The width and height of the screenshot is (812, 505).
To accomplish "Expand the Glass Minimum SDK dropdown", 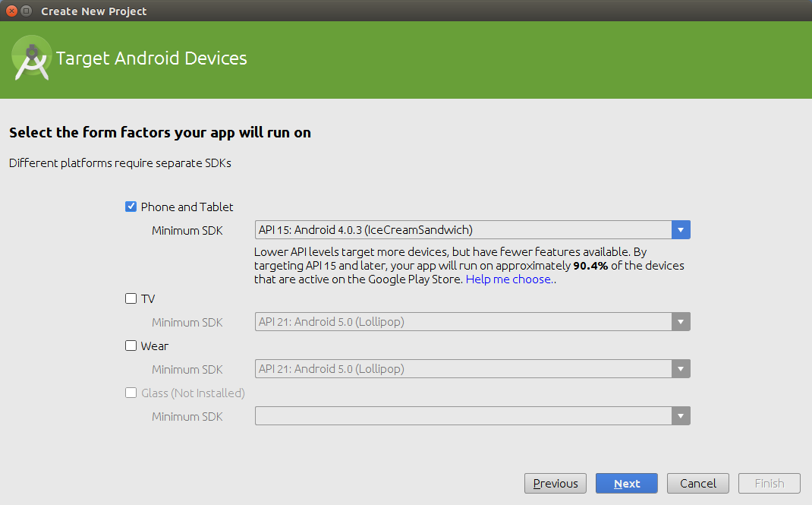I will click(x=681, y=416).
